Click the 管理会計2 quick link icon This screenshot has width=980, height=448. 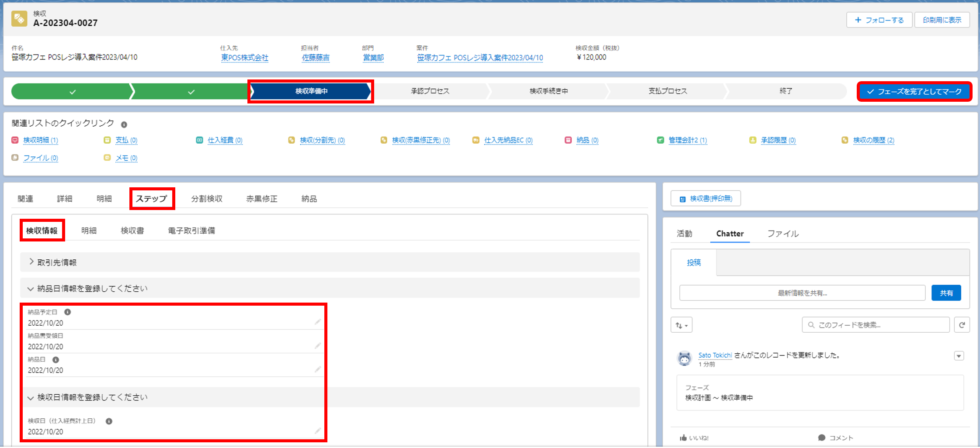[x=660, y=140]
